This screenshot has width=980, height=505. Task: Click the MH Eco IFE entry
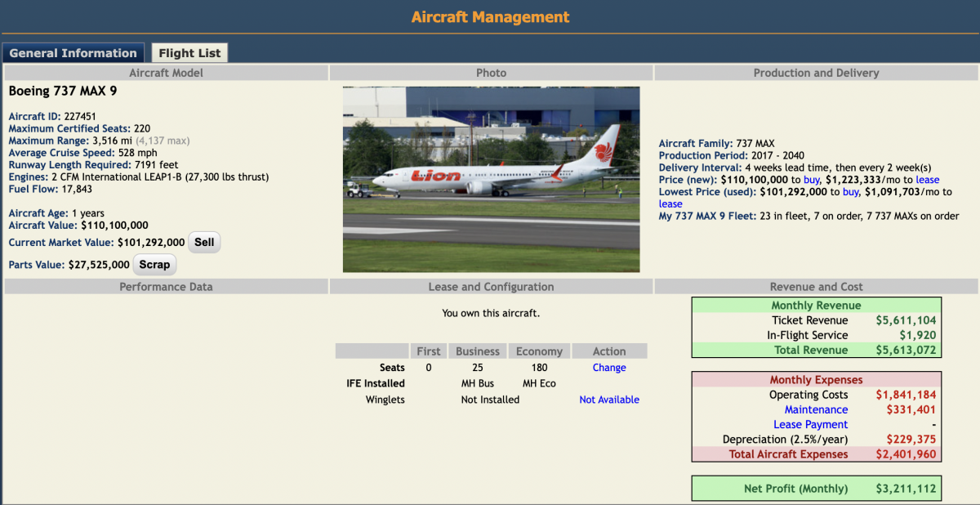click(x=539, y=383)
